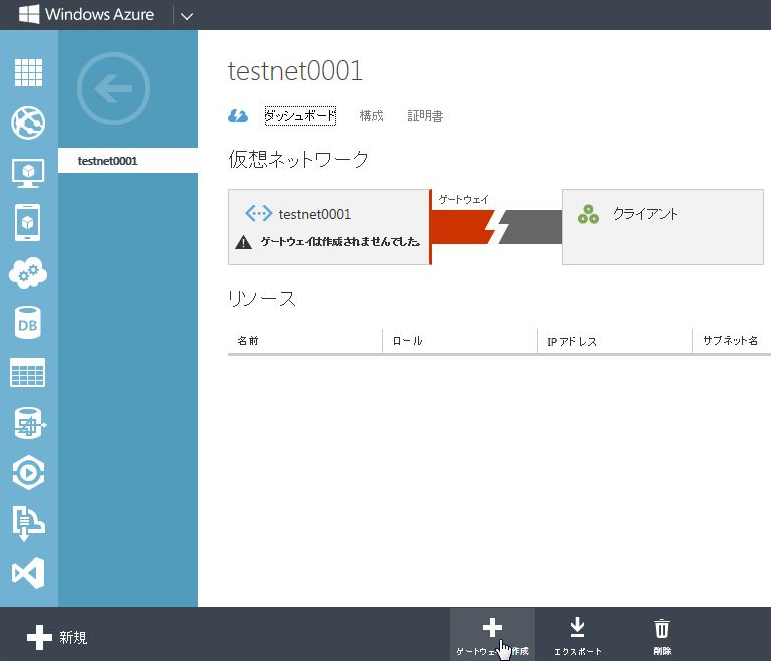The width and height of the screenshot is (771, 661).
Task: Click the green クライアント clients icon
Action: tap(588, 214)
